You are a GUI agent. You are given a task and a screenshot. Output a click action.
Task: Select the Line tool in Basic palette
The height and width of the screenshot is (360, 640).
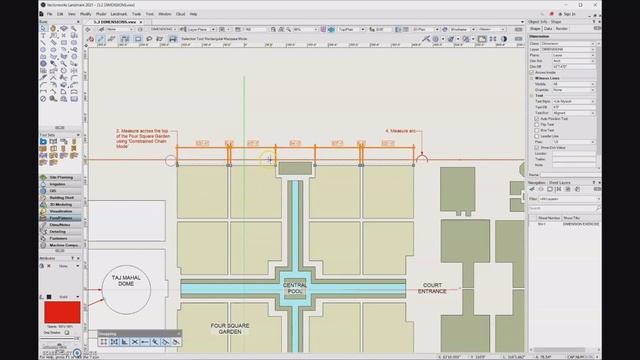(x=43, y=42)
